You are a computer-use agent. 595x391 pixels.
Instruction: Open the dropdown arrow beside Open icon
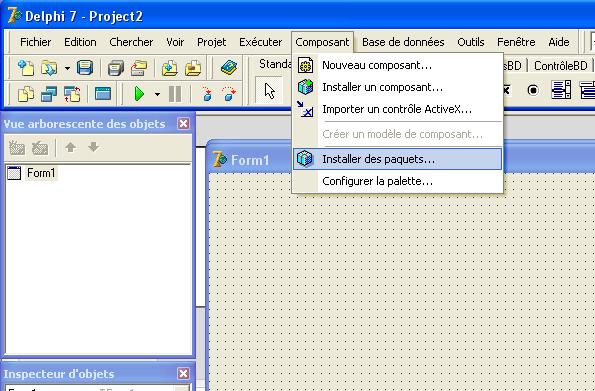coord(67,69)
